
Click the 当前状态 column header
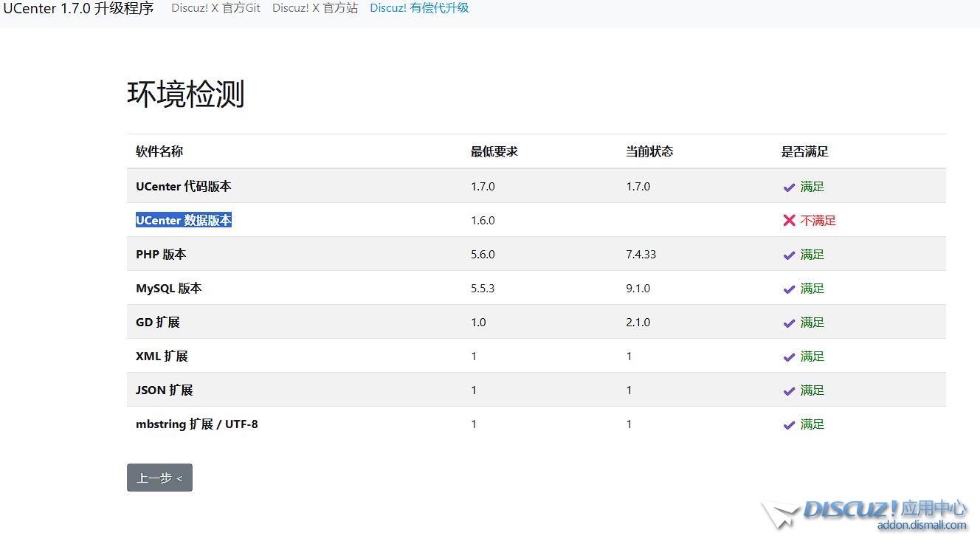[649, 151]
